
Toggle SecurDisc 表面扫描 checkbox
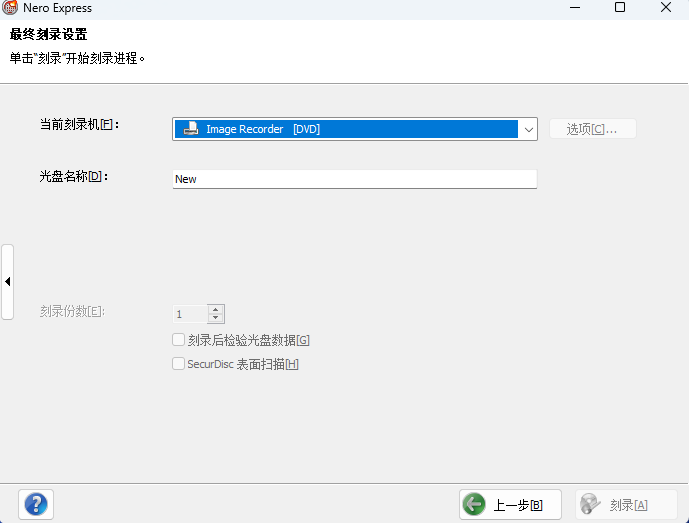point(179,364)
